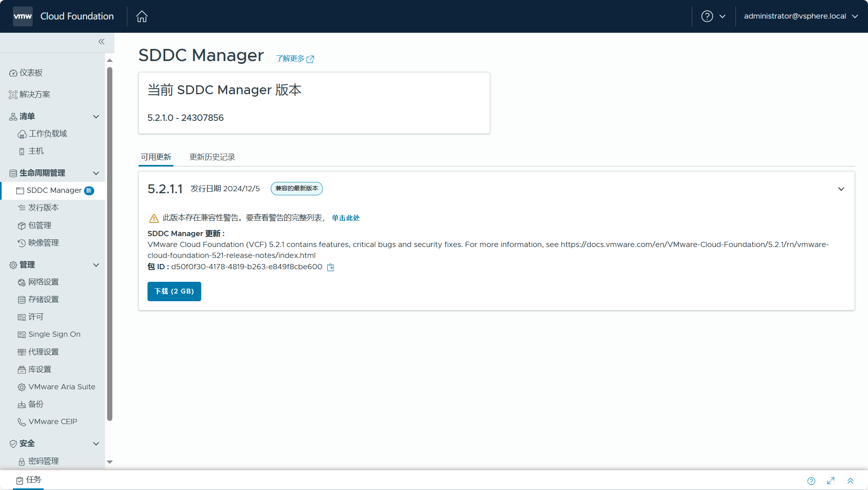Viewport: 868px width, 490px height.
Task: Open 仪表板 dashboard in sidebar
Action: coord(26,73)
